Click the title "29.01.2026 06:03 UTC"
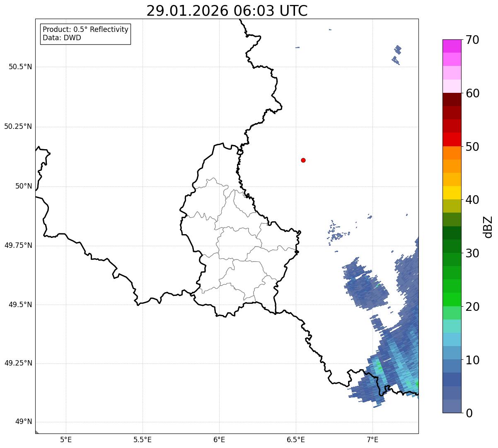The height and width of the screenshot is (448, 498). pos(227,11)
